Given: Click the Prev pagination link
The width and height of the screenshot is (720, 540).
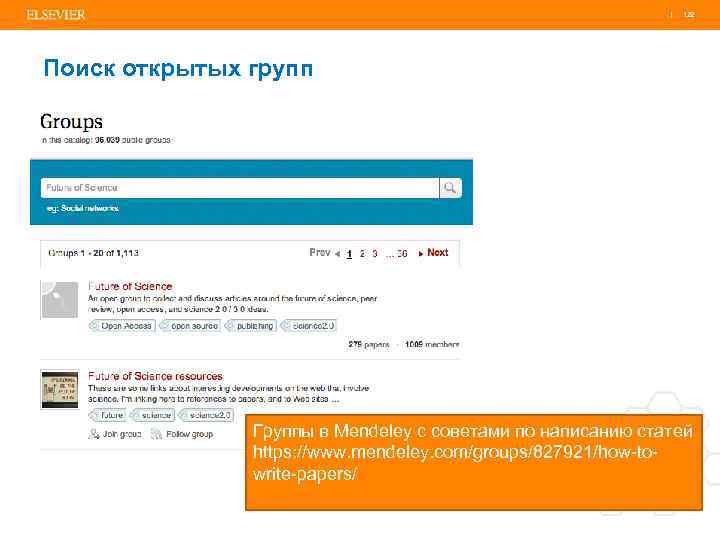Looking at the screenshot, I should point(320,253).
